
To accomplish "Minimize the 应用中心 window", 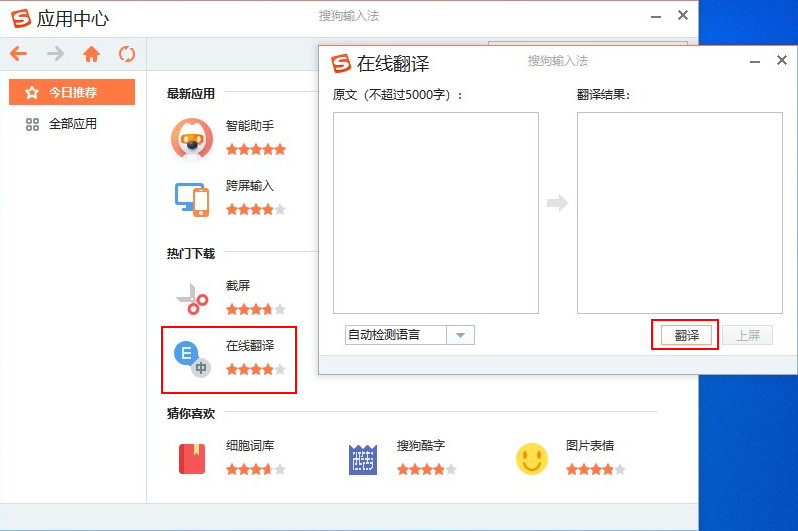I will tap(656, 17).
